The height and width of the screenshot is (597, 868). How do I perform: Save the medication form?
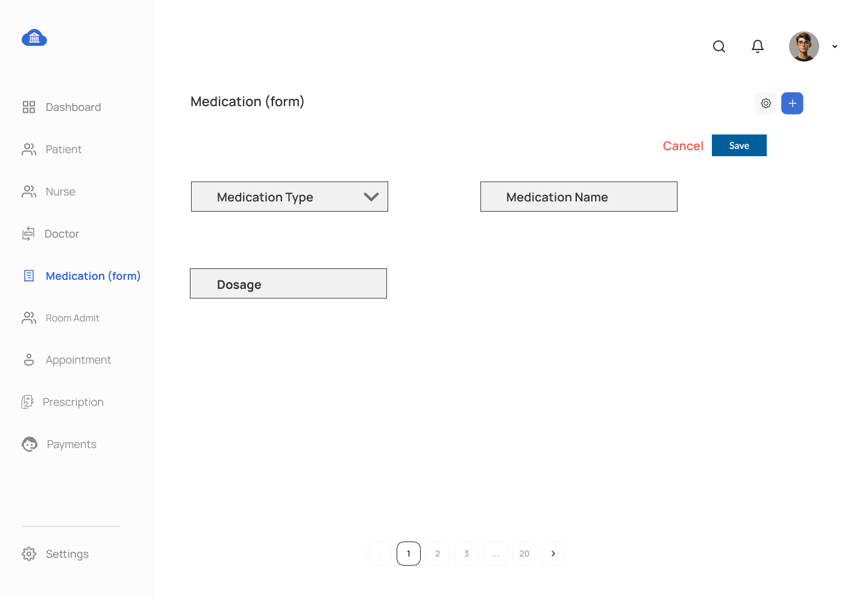tap(739, 145)
